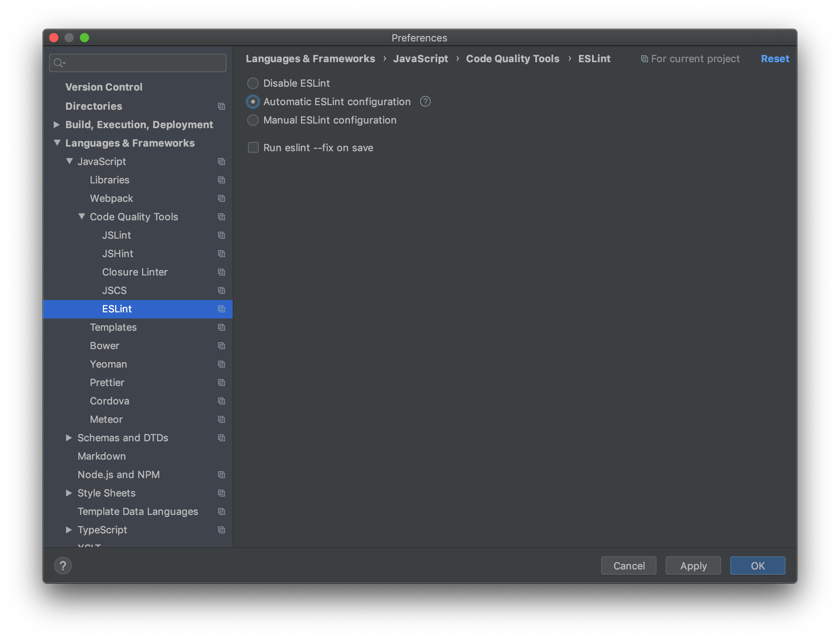Click the project-level icon beside Node.js and NPM
This screenshot has height=640, width=840.
click(x=222, y=475)
